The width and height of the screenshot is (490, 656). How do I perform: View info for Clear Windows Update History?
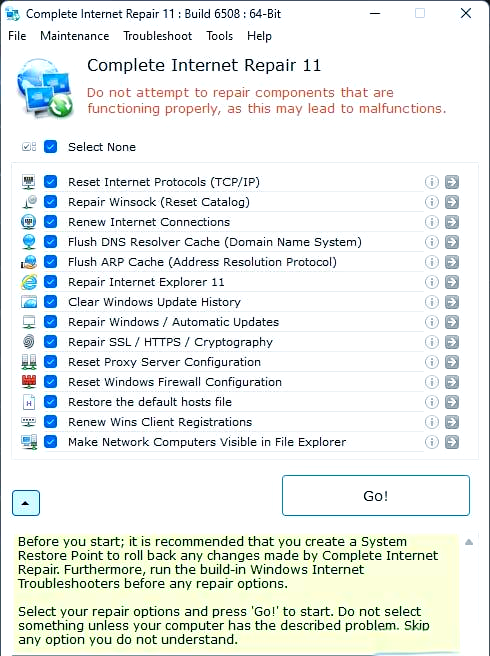pos(432,302)
